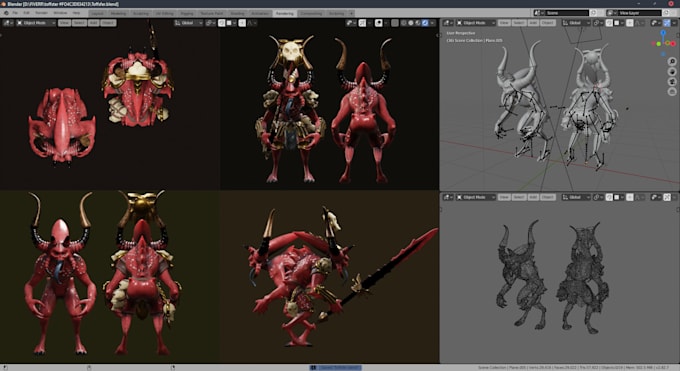
Task: Click the Scene name field
Action: (567, 13)
